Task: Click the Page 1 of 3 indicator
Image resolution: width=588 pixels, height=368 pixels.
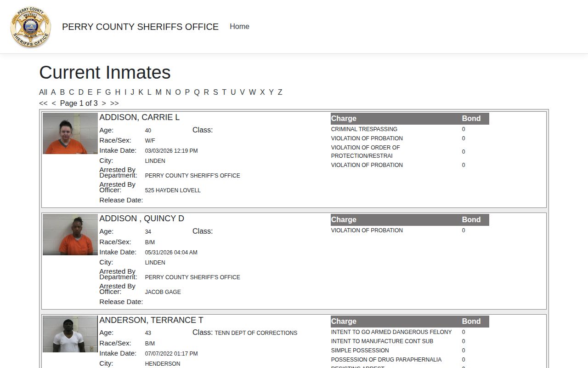Action: point(79,103)
